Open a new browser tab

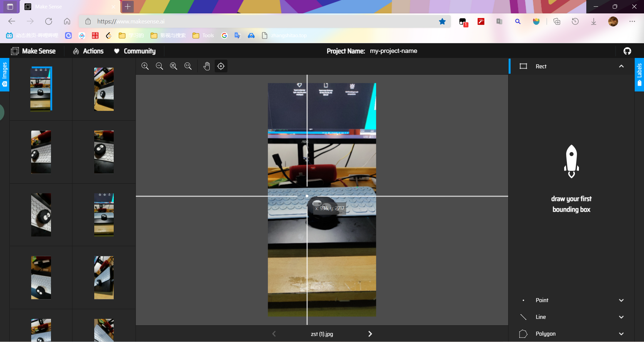(x=127, y=6)
